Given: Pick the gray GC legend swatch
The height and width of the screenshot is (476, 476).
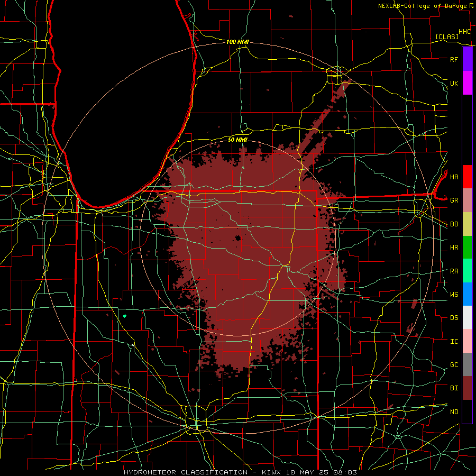Looking at the screenshot, I should [x=467, y=364].
